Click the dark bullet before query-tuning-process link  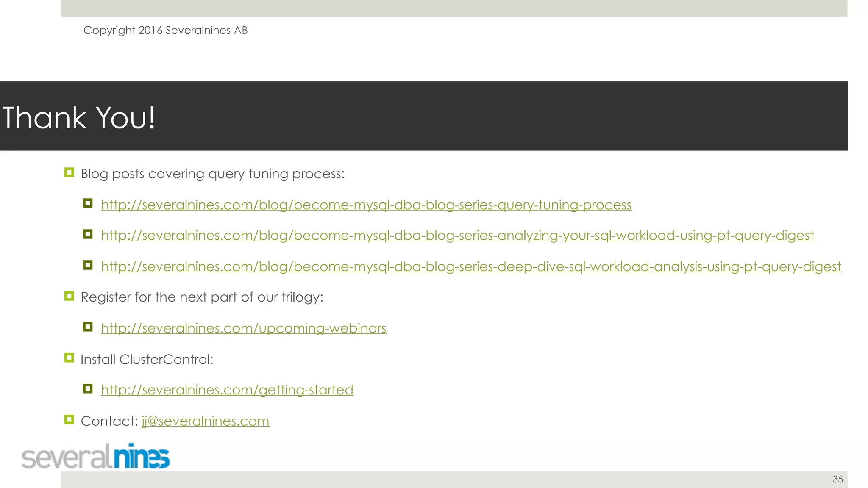point(88,203)
